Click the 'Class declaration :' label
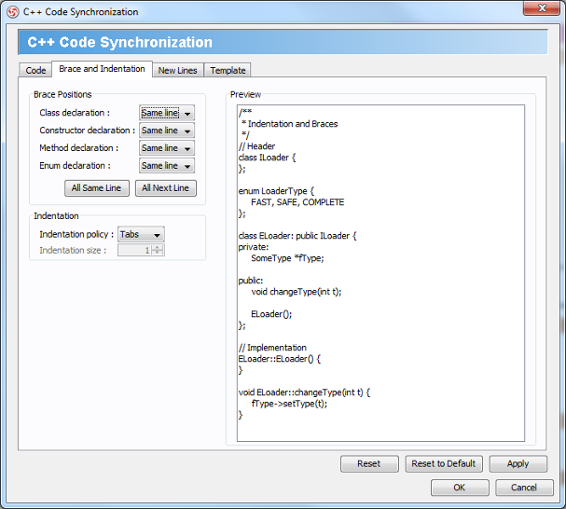 pyautogui.click(x=75, y=113)
